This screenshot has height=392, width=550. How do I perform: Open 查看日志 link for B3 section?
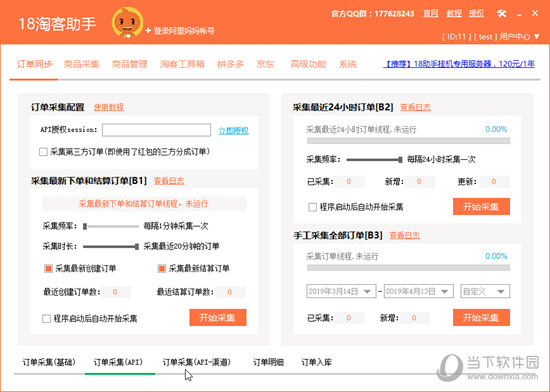tap(404, 235)
